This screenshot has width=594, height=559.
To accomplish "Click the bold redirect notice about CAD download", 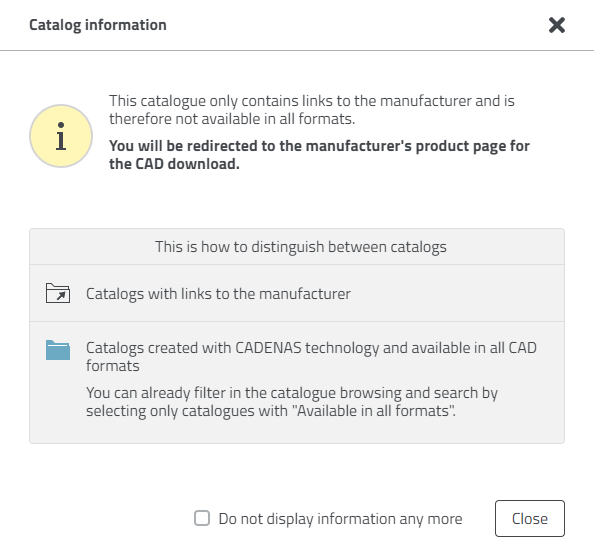I will click(319, 155).
